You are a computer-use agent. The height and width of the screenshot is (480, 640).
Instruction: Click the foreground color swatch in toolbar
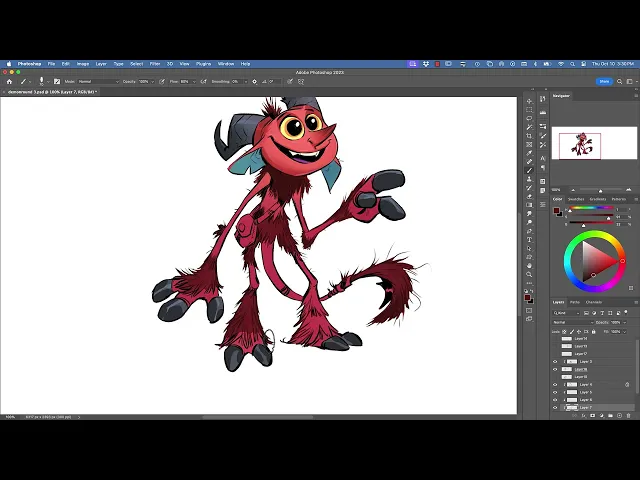(527, 298)
